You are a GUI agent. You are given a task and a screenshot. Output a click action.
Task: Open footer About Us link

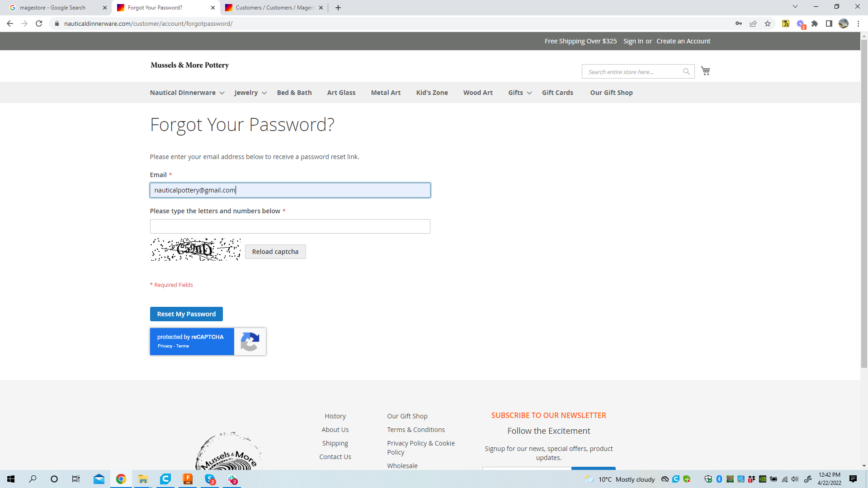tap(335, 430)
